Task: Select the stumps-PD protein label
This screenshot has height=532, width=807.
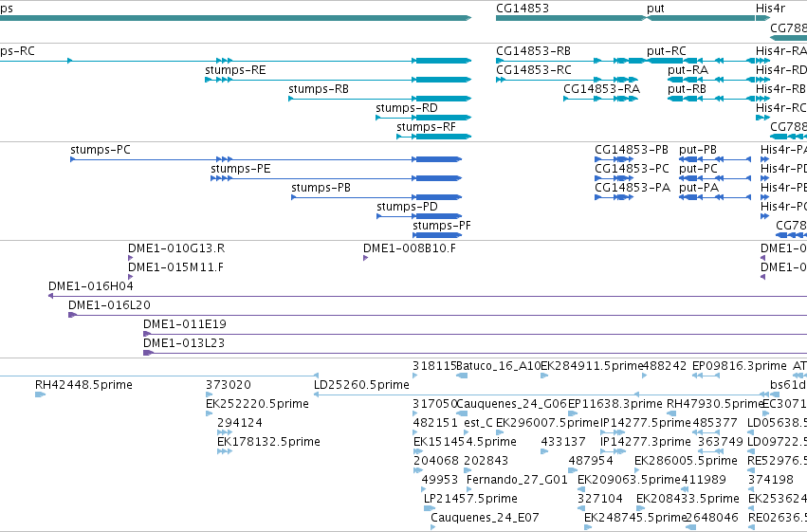Action: tap(407, 207)
